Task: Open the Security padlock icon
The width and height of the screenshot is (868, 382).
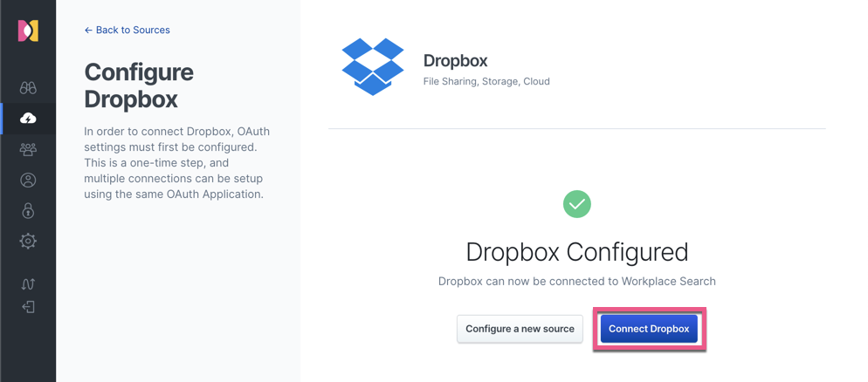Action: click(x=28, y=211)
